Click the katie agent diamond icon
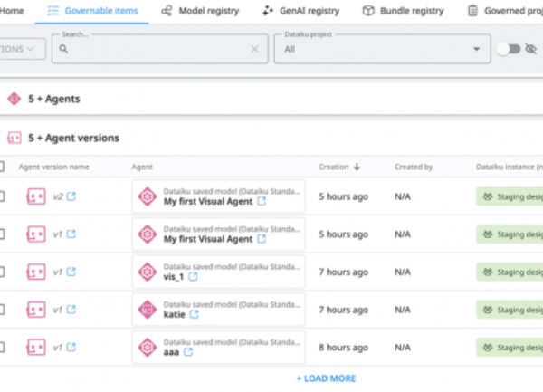The image size is (543, 392). pos(148,310)
